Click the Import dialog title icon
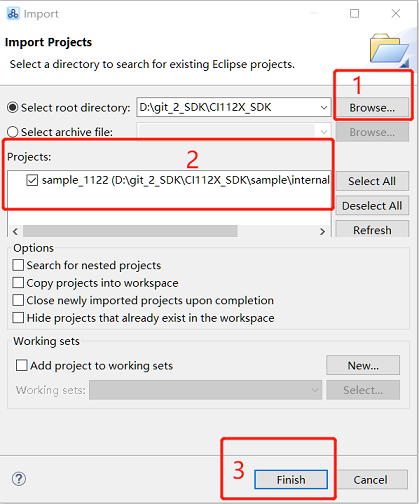 (x=13, y=14)
